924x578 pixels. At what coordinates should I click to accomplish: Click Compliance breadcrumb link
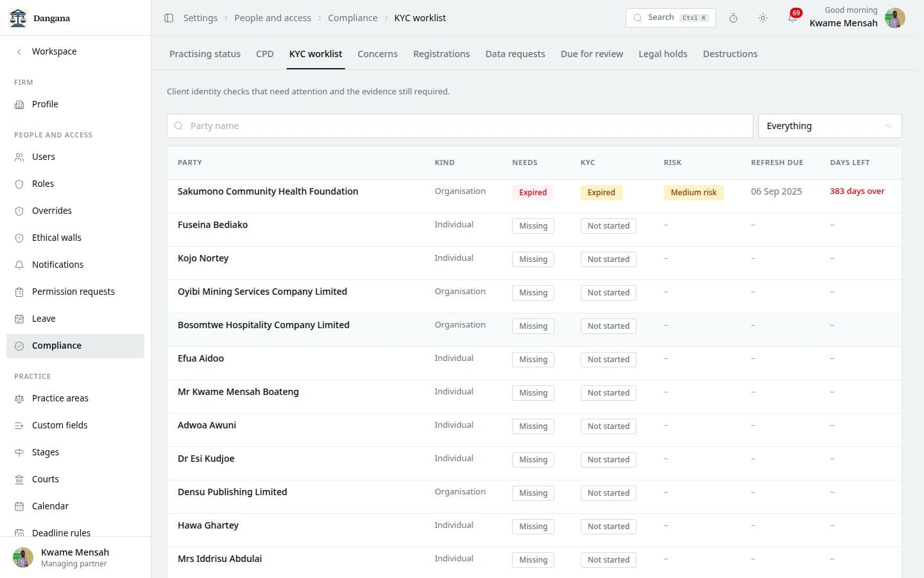tap(353, 18)
